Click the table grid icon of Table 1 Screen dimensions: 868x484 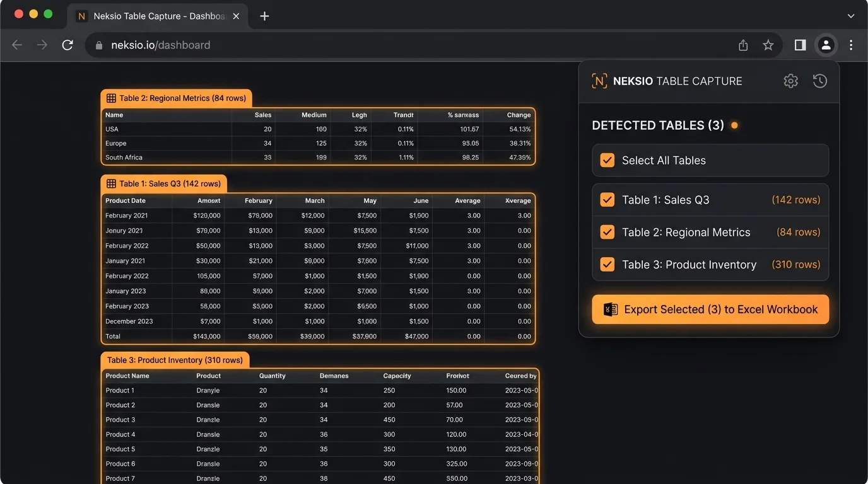(111, 184)
